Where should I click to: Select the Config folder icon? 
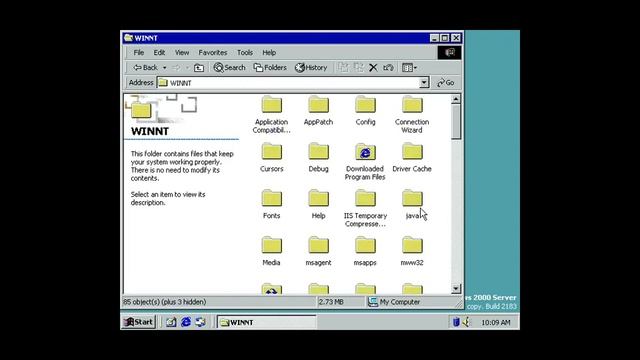click(365, 105)
